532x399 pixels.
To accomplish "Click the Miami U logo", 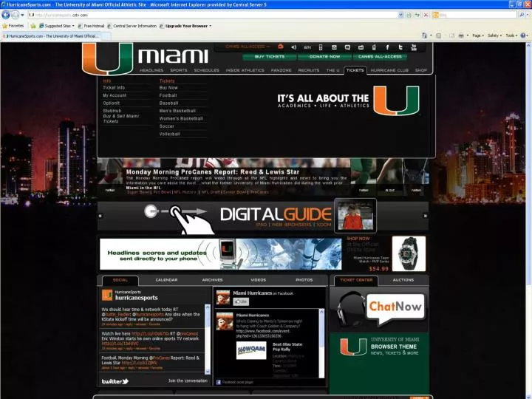I will [x=107, y=58].
